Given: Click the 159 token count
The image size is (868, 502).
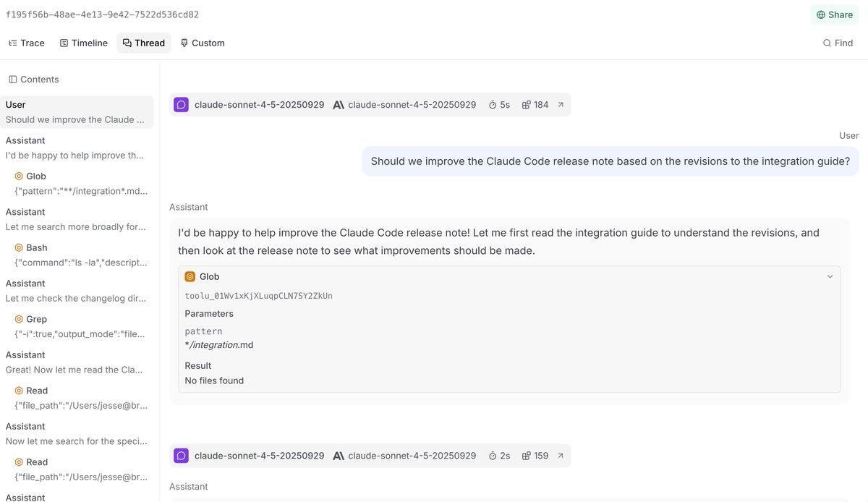Looking at the screenshot, I should tap(535, 456).
